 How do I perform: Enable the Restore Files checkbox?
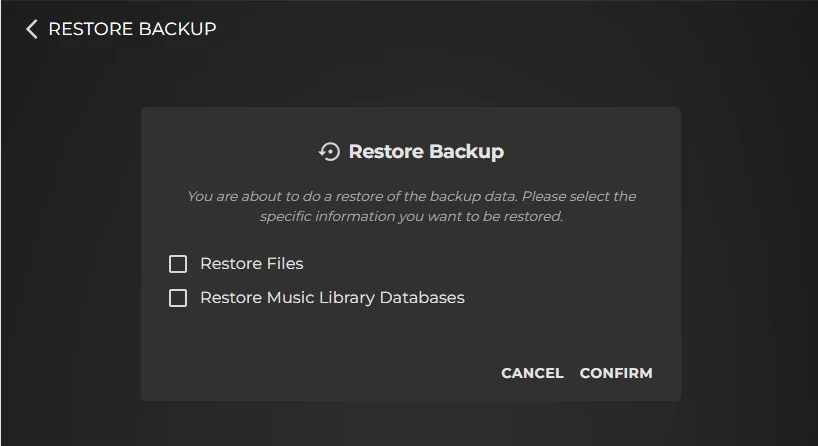(178, 264)
